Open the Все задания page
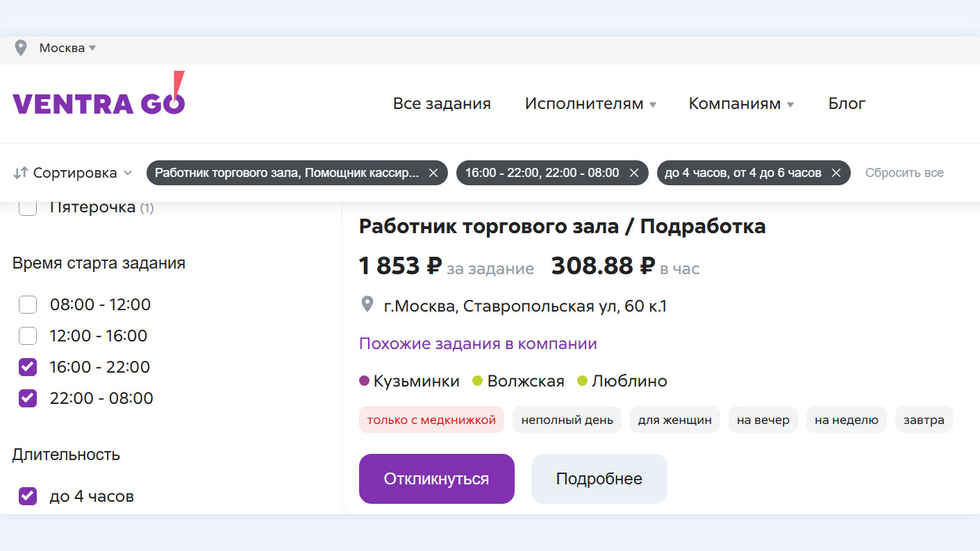 coord(442,104)
